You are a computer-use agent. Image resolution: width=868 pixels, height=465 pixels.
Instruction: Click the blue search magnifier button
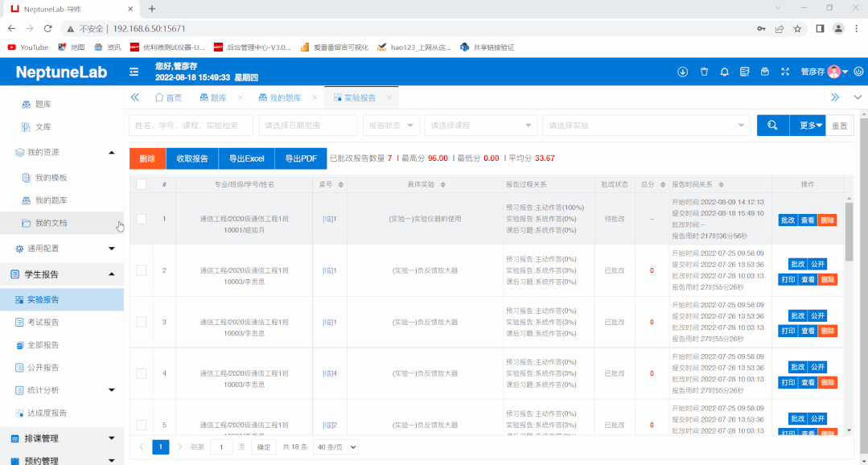(x=772, y=126)
